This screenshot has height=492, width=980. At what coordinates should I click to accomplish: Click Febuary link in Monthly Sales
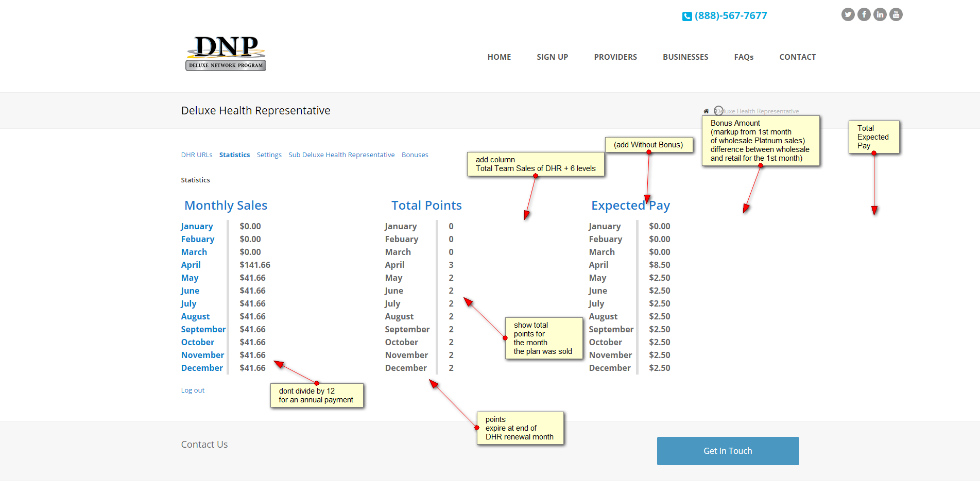tap(198, 240)
